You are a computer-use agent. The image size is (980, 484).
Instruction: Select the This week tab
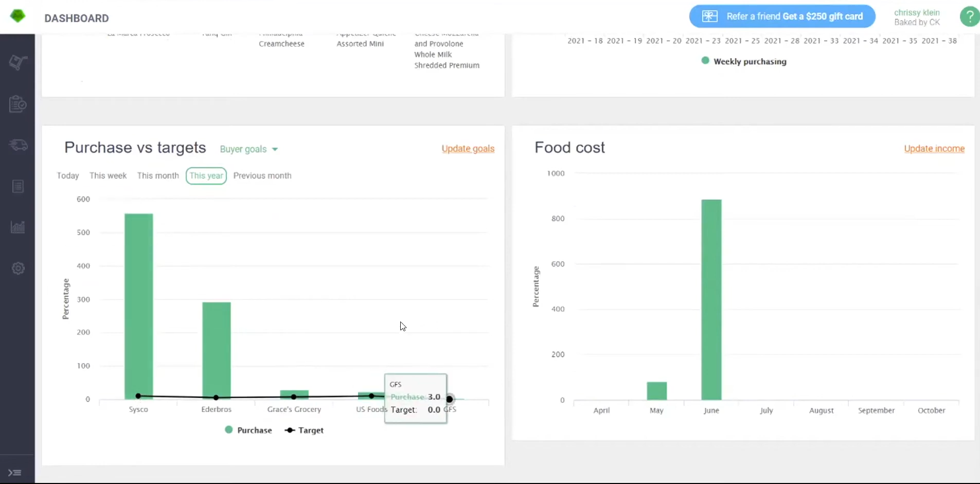[x=108, y=176]
